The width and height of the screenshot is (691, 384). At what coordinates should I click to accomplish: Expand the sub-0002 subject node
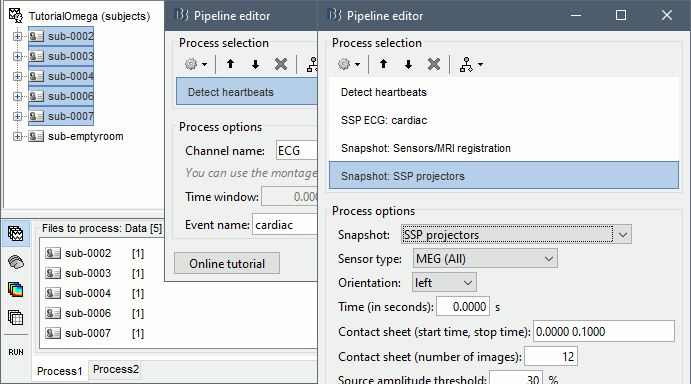(x=17, y=37)
